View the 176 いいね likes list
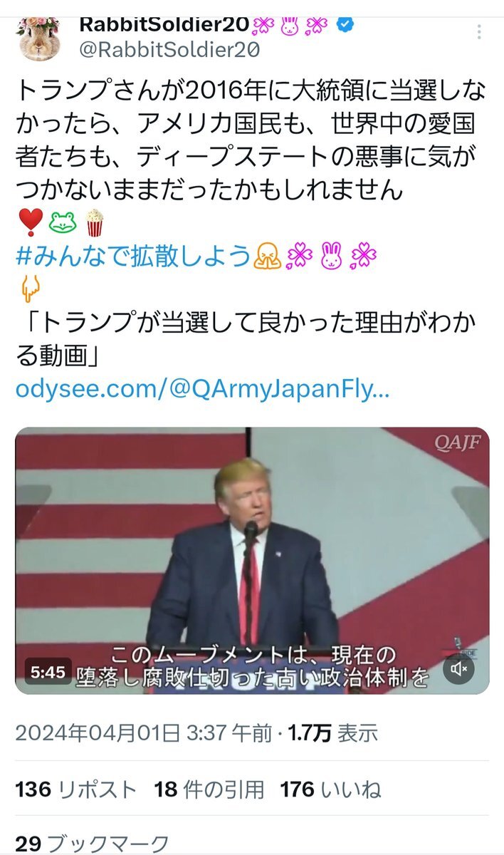Screen dimensions: 504x855 (331, 789)
